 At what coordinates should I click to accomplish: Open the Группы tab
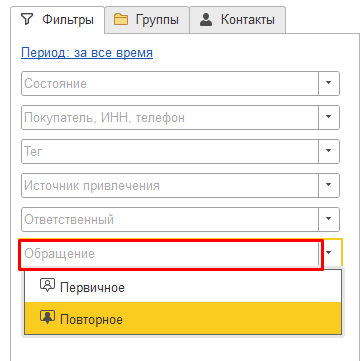click(147, 20)
